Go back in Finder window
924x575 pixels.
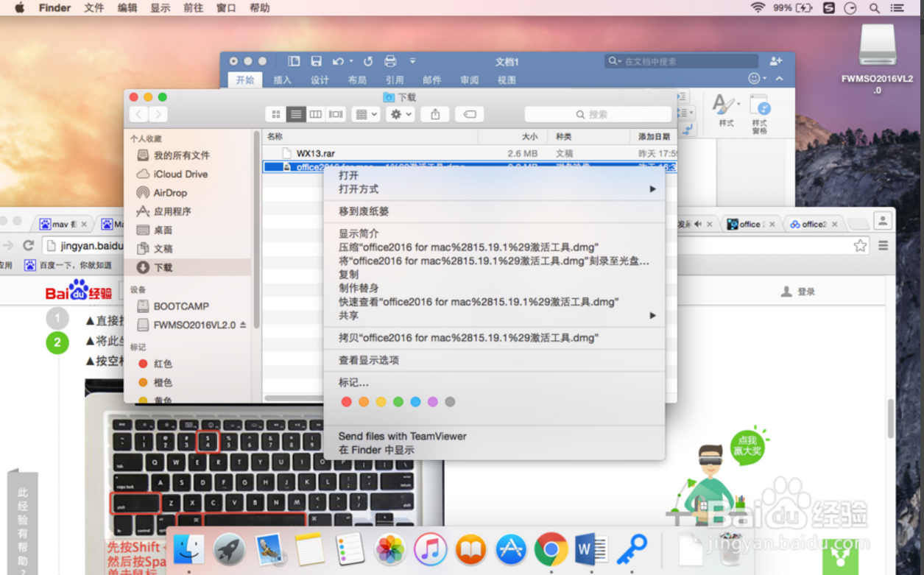[x=138, y=114]
